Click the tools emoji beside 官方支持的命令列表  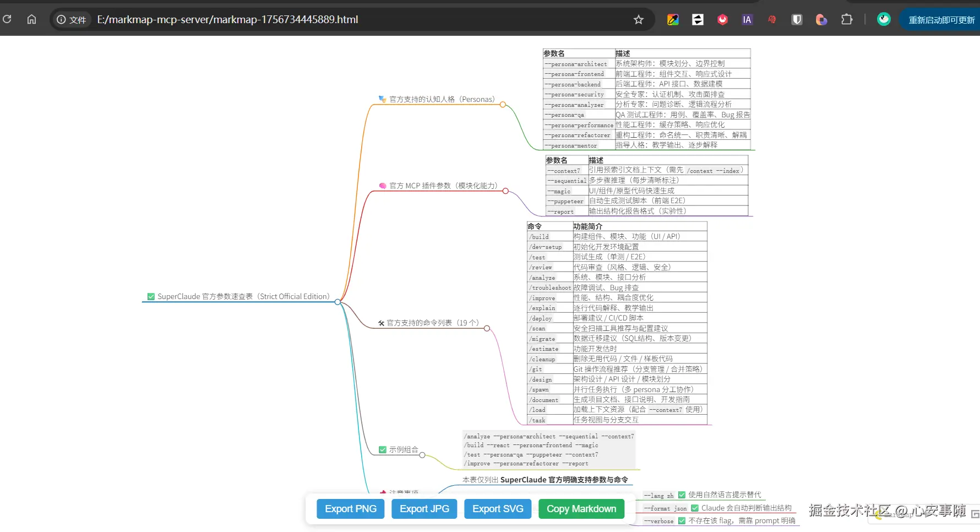tap(381, 323)
